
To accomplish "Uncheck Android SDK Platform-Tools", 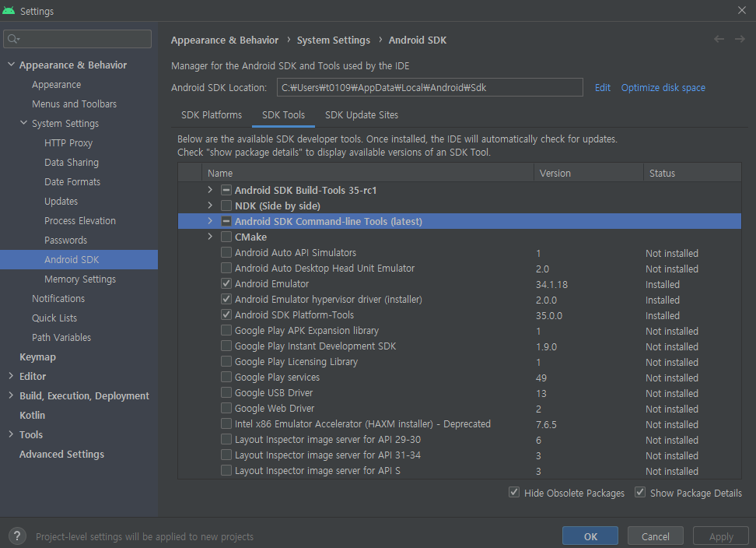I will [226, 314].
